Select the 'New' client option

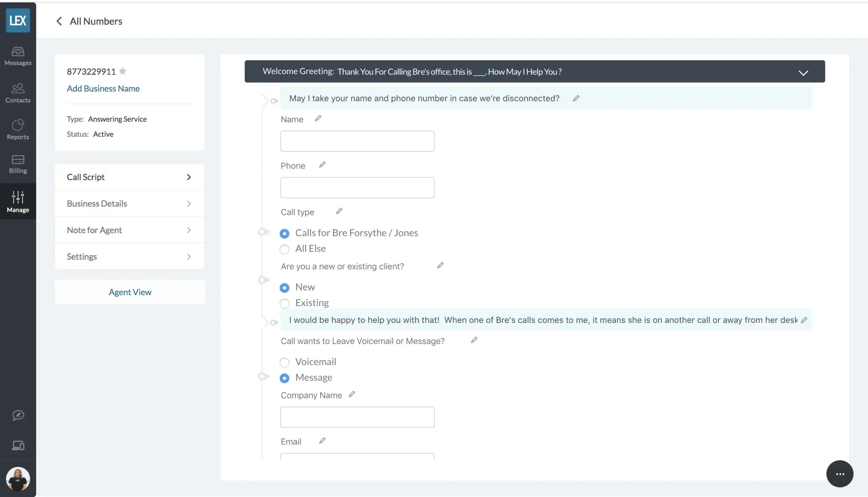[284, 288]
